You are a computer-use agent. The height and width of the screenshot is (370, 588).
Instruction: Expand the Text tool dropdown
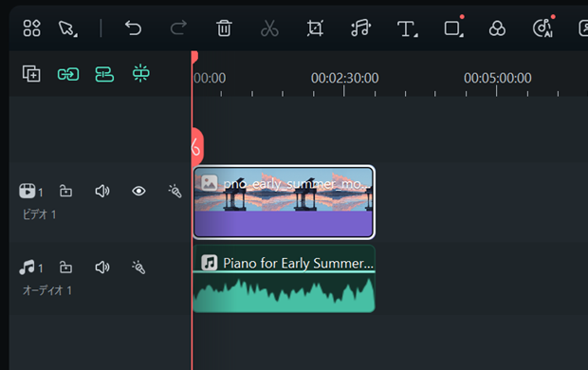[x=416, y=35]
